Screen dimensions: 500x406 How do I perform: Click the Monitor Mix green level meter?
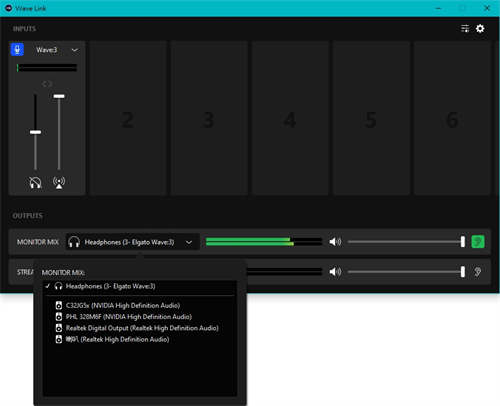pos(264,242)
